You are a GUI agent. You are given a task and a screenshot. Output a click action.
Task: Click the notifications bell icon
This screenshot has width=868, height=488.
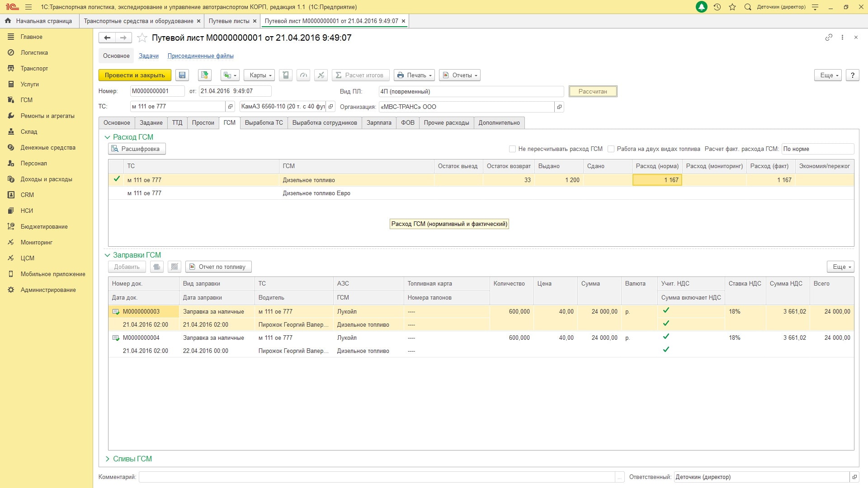(x=701, y=7)
